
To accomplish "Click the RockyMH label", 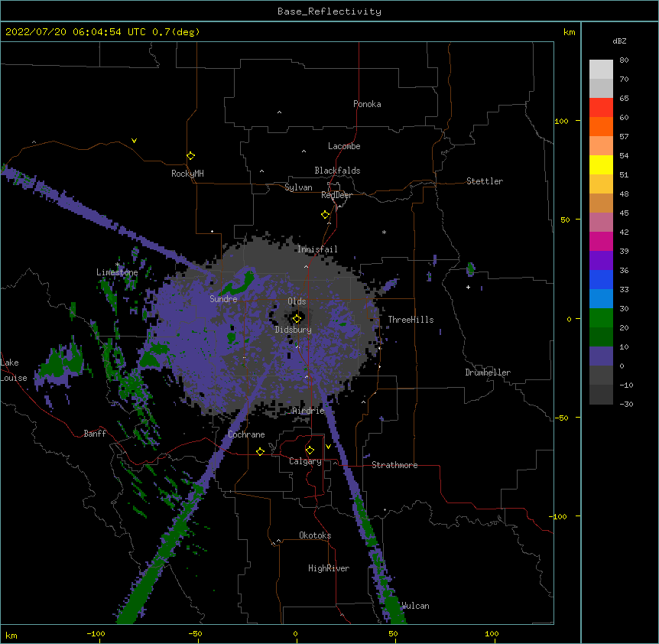I will click(187, 174).
